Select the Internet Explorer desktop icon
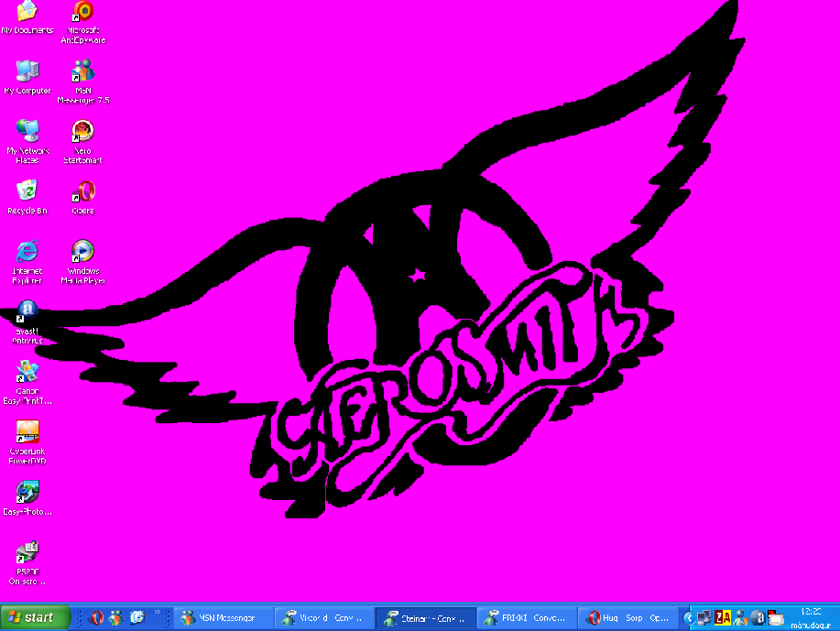840x631 pixels. pyautogui.click(x=27, y=262)
